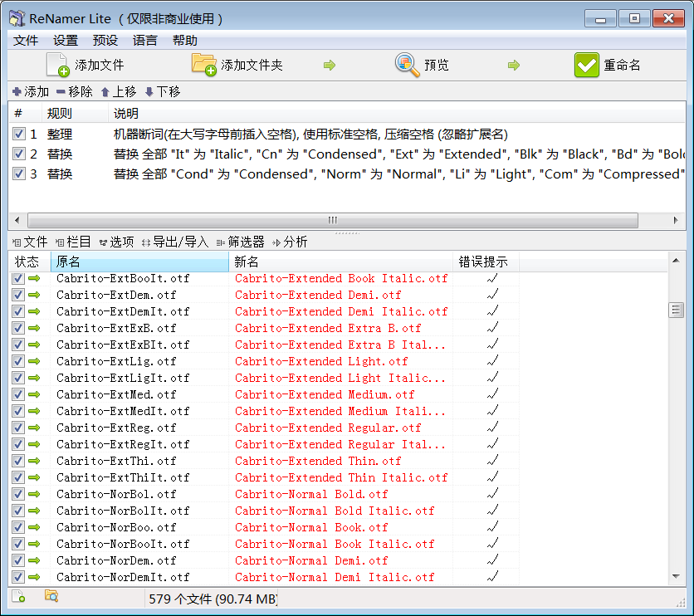Click add-file icon in status bar
Image resolution: width=694 pixels, height=616 pixels.
[18, 596]
